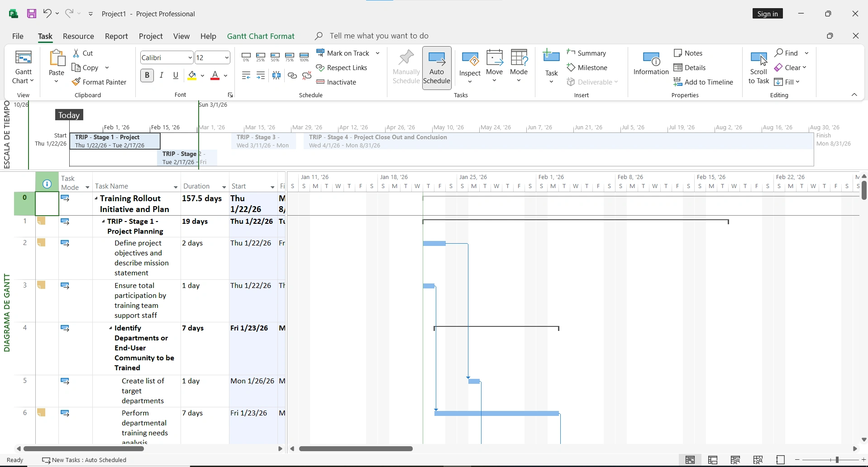Mark the selected task 50% complete

pyautogui.click(x=275, y=57)
